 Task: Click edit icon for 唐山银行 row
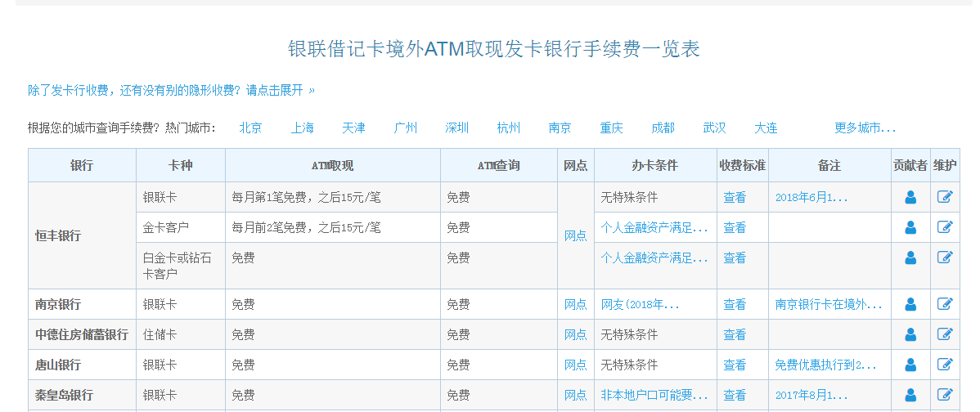[x=945, y=365]
